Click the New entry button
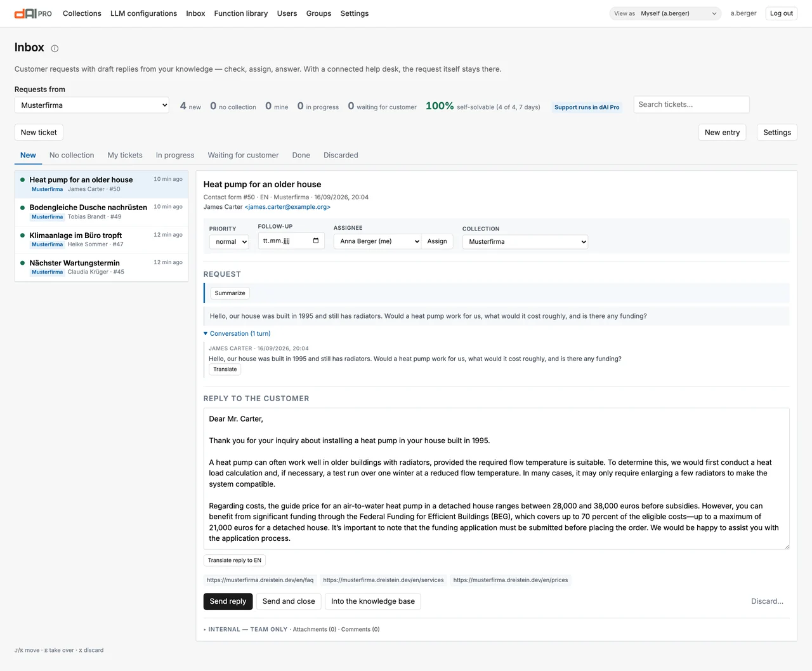This screenshot has width=812, height=671. [722, 133]
